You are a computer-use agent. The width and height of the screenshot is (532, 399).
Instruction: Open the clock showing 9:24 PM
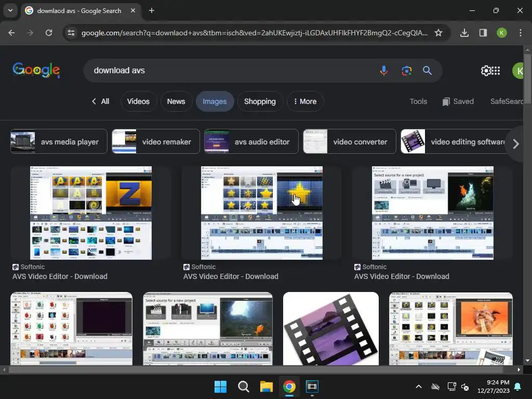coord(494,387)
